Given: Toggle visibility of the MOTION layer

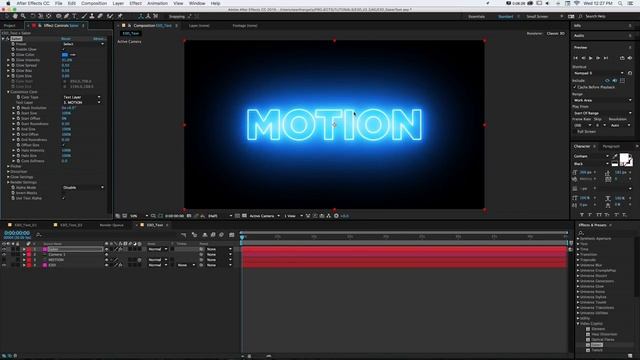Looking at the screenshot, I should pos(4,260).
